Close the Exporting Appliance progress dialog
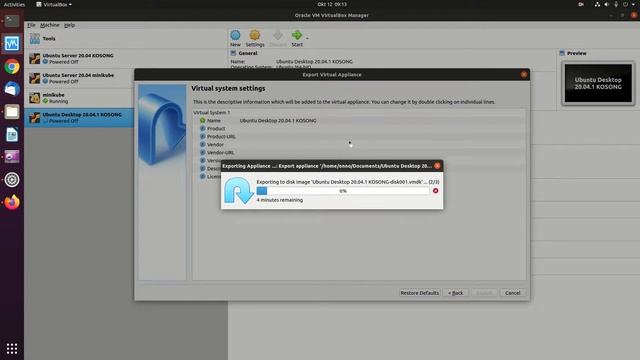This screenshot has width=640, height=360. tap(437, 166)
